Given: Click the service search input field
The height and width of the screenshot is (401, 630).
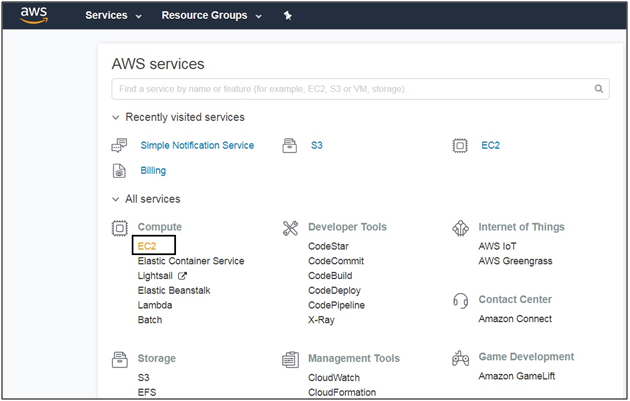Looking at the screenshot, I should coord(350,89).
